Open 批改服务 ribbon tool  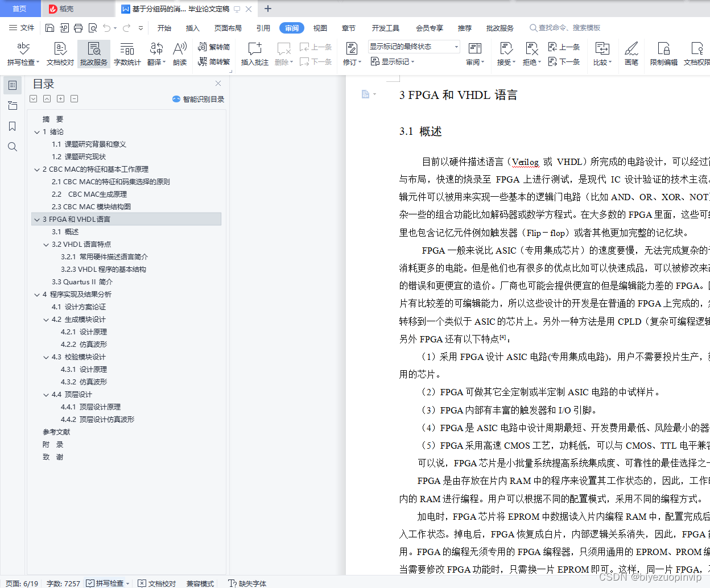(x=94, y=54)
